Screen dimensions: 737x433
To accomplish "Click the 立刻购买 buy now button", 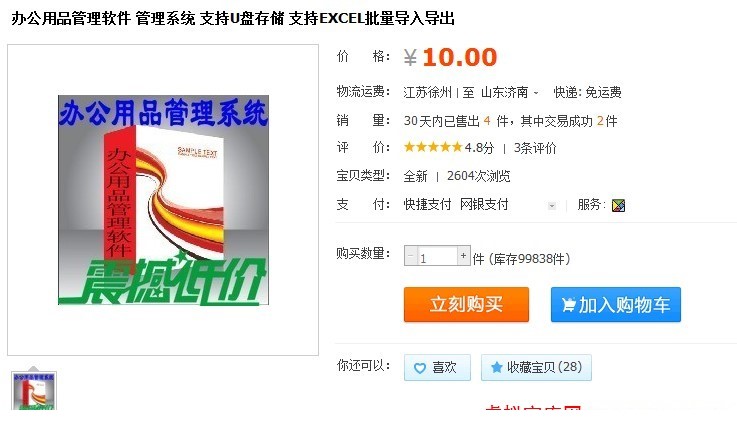I will click(x=466, y=305).
